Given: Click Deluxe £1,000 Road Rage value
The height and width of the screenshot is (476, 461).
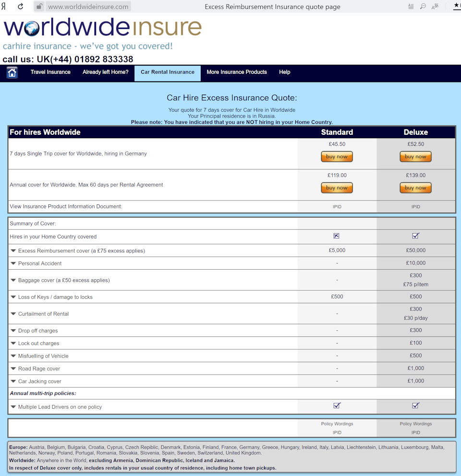Looking at the screenshot, I should click(x=416, y=368).
